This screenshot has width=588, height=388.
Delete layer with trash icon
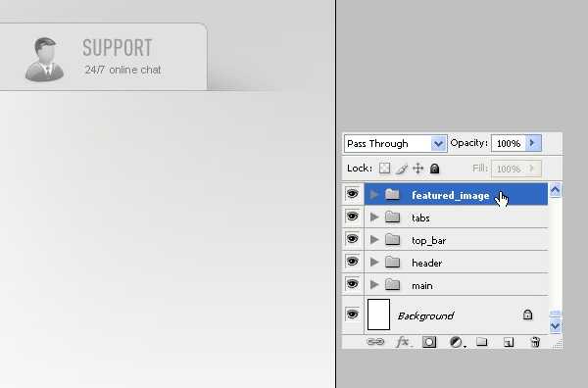[535, 342]
